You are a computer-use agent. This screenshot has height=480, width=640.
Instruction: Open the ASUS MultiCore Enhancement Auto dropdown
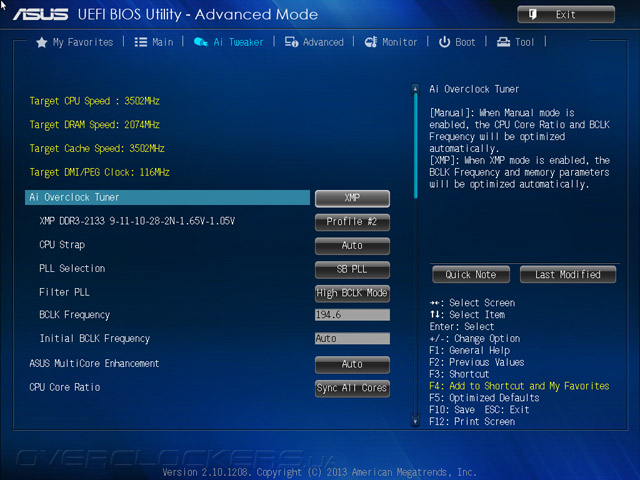click(352, 364)
